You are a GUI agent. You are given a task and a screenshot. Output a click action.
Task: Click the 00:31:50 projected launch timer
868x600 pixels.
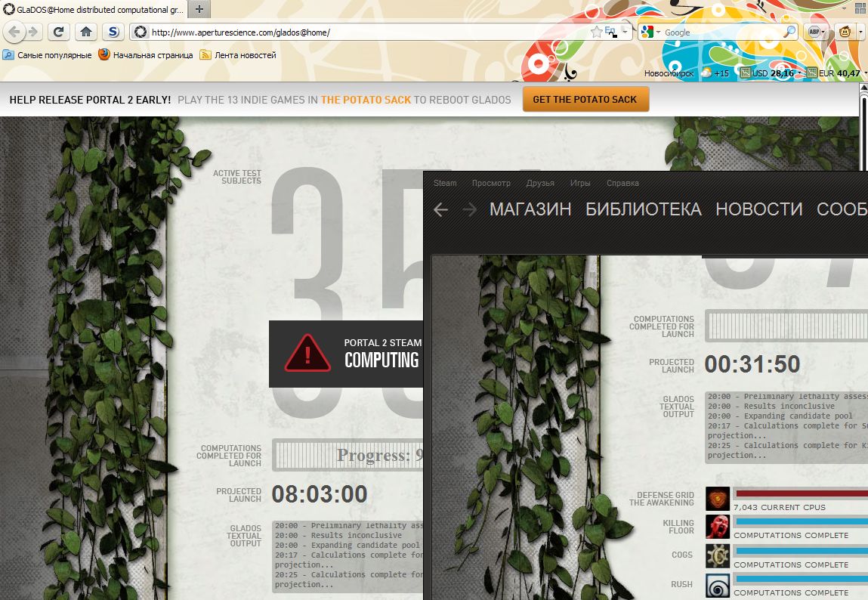(x=752, y=364)
